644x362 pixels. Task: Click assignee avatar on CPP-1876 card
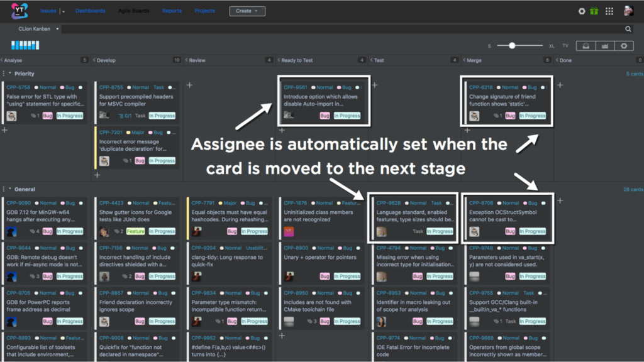[289, 231]
